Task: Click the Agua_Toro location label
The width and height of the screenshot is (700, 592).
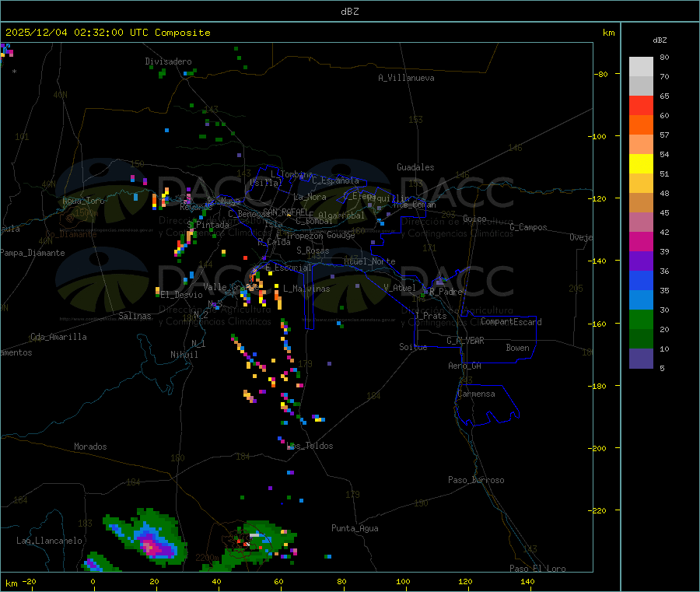Action: (83, 201)
